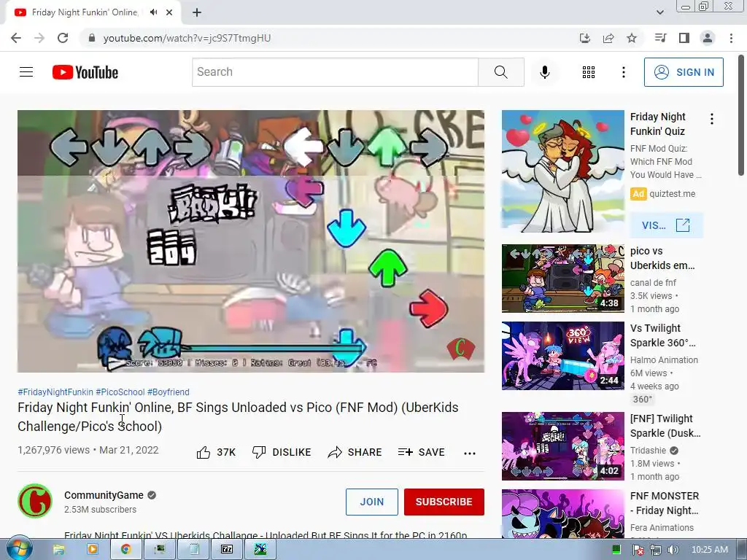Open the 7-Zip taskbar icon
The height and width of the screenshot is (560, 747).
pyautogui.click(x=227, y=550)
